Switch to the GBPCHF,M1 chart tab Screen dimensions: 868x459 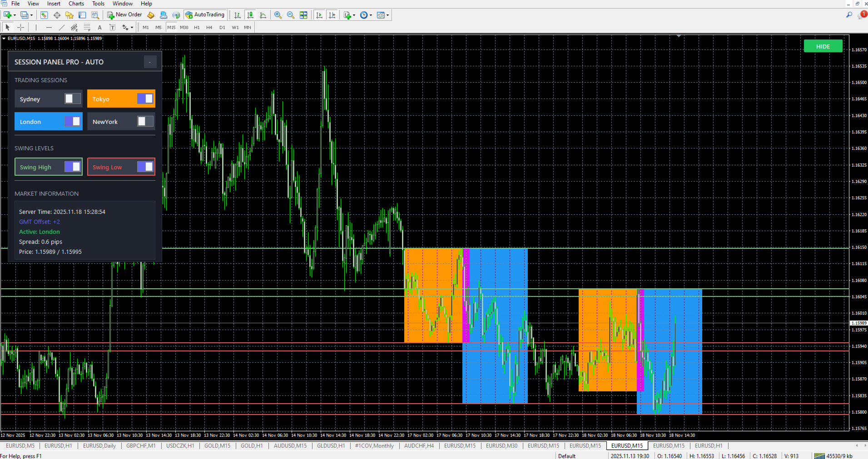click(141, 446)
